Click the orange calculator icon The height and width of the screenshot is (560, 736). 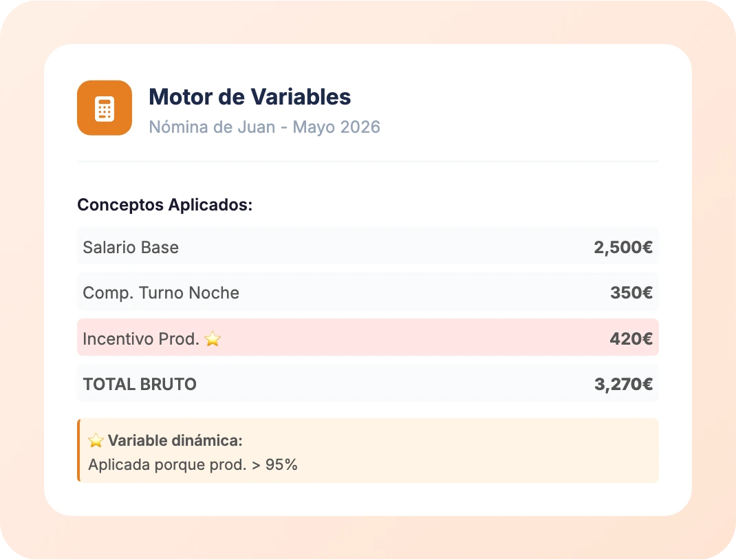point(105,108)
